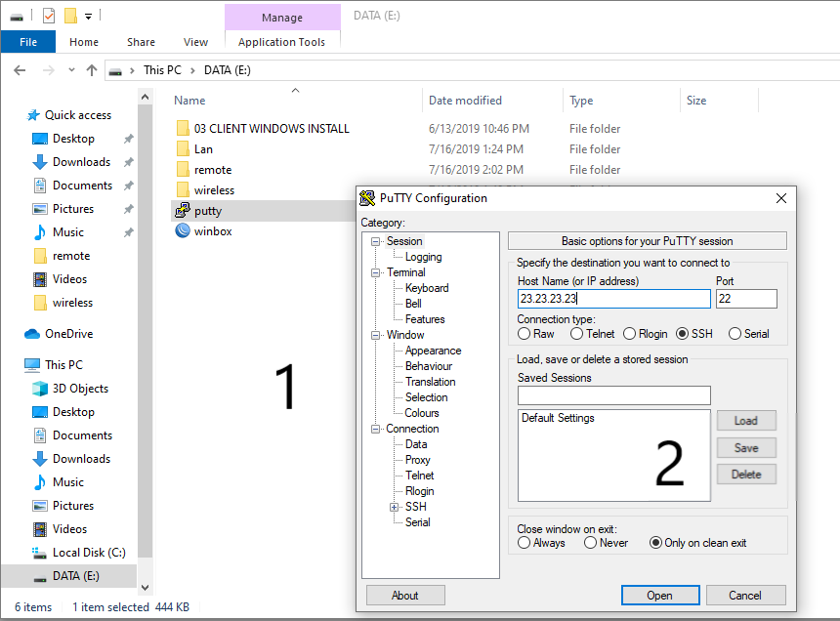Screen dimensions: 840x621
Task: Click the Quick access star icon
Action: [x=33, y=115]
